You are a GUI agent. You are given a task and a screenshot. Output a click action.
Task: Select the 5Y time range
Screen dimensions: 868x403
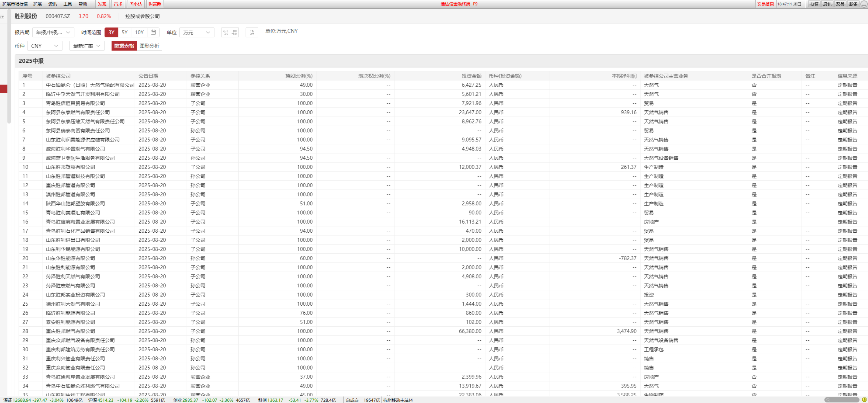125,32
